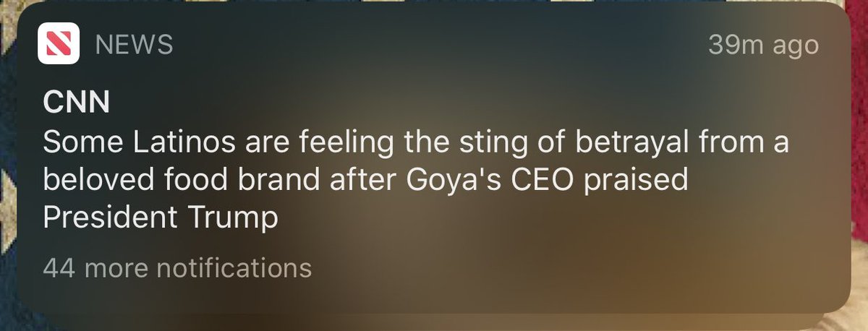The height and width of the screenshot is (331, 868).
Task: Click the wallpaper strip above the notification
Action: pyautogui.click(x=434, y=4)
